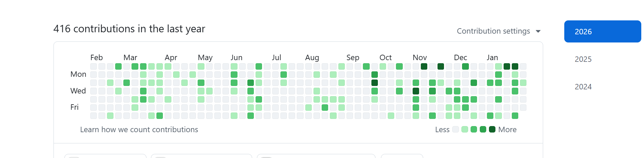Open the Contribution settings dropdown
This screenshot has width=644, height=158.
click(493, 31)
